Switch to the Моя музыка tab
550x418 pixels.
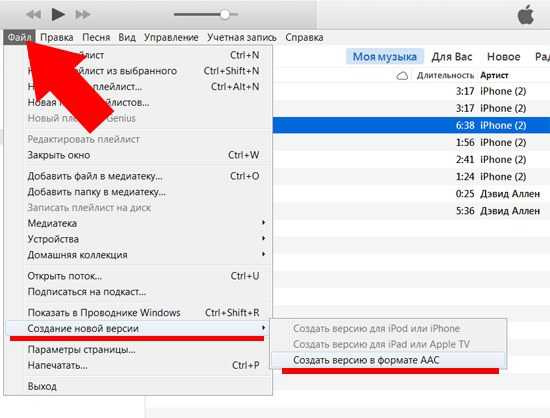tap(385, 56)
